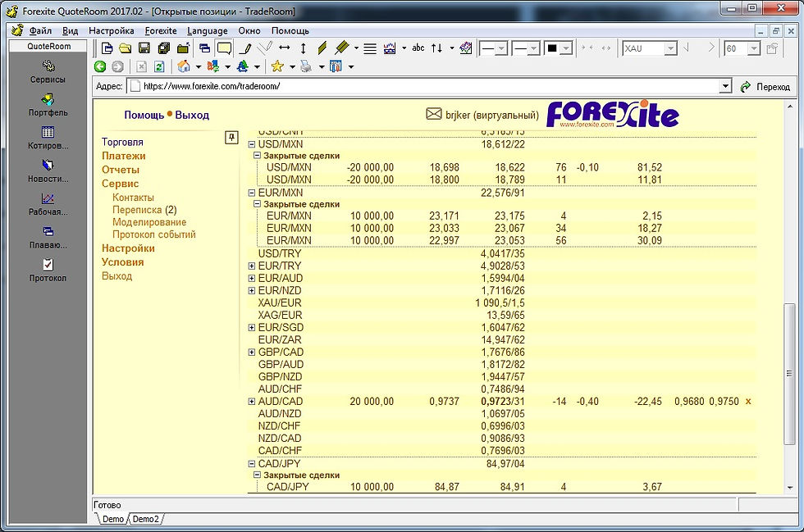Screen dimensions: 804x532
Task: Switch to the Demo tab
Action: 113,519
